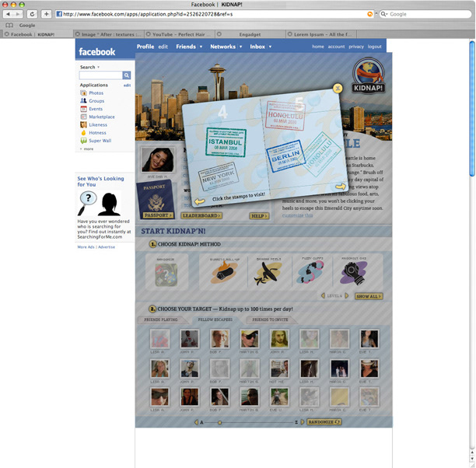Screen dimensions: 476x468
Task: Click the HELP button
Action: point(259,216)
